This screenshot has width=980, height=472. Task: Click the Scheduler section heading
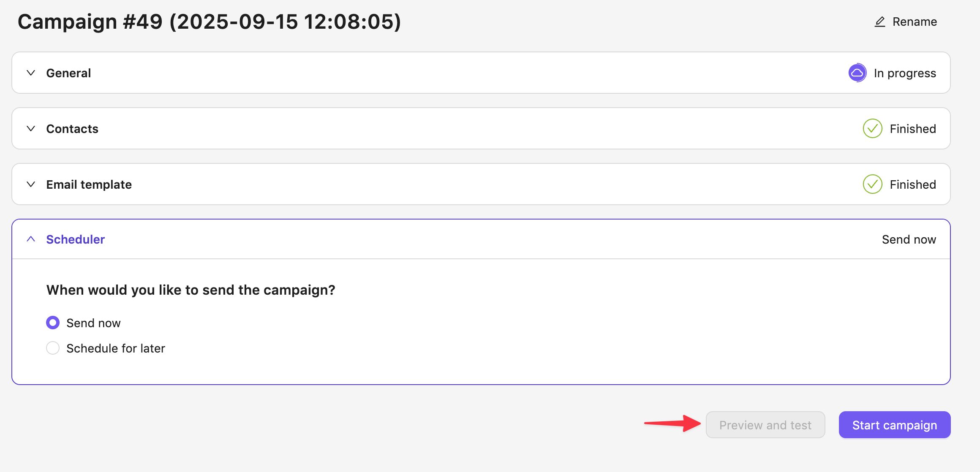click(x=75, y=239)
